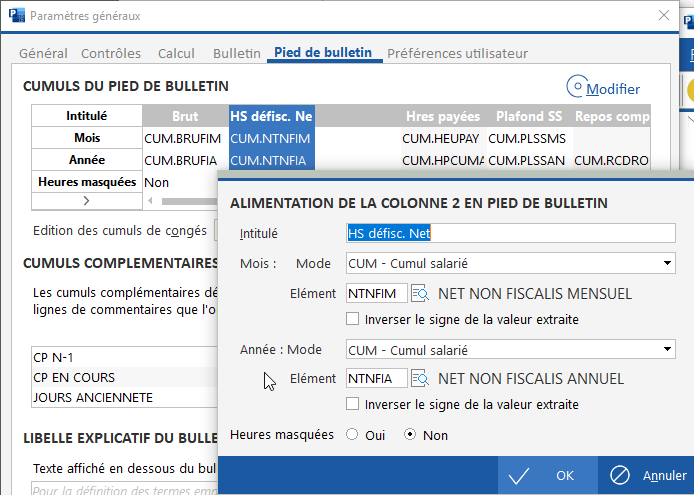The image size is (694, 495).
Task: Click the Année Elément field NTNFIA
Action: [377, 379]
